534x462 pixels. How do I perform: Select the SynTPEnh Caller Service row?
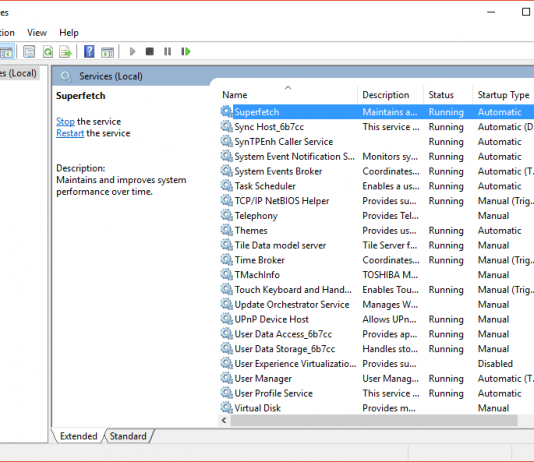click(376, 141)
